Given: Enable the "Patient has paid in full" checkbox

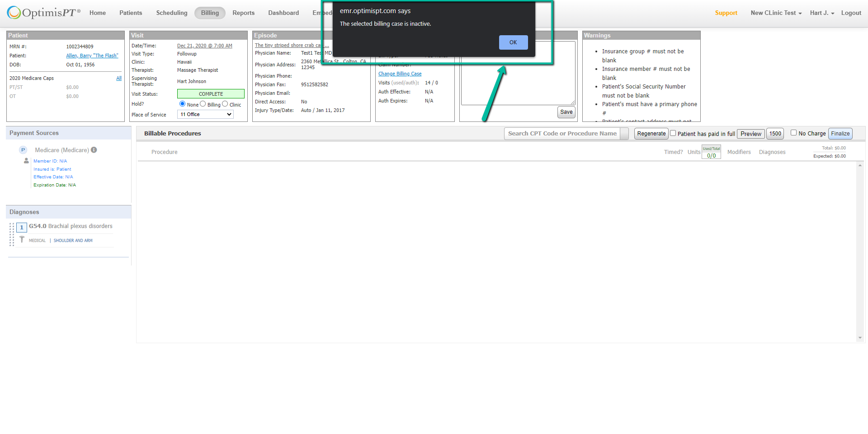Looking at the screenshot, I should click(x=673, y=133).
